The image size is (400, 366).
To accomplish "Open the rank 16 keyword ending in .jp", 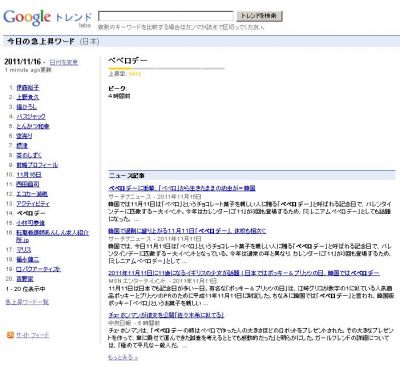I will 52,236.
